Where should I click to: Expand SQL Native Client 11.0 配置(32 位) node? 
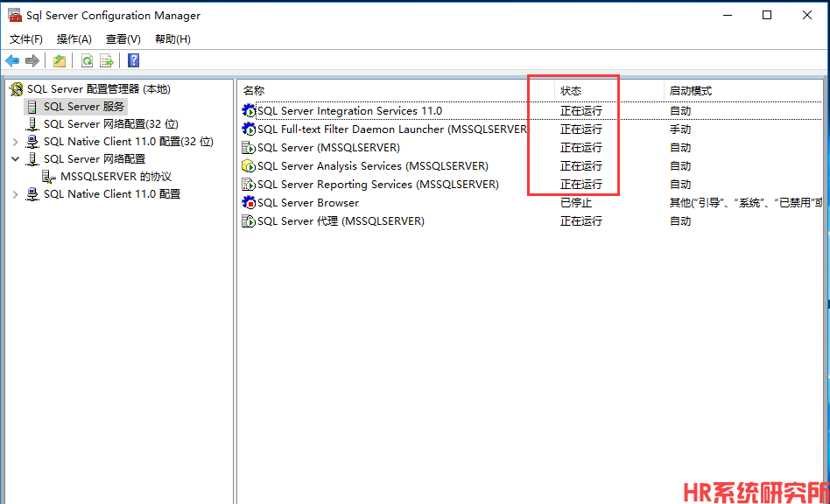coord(16,142)
